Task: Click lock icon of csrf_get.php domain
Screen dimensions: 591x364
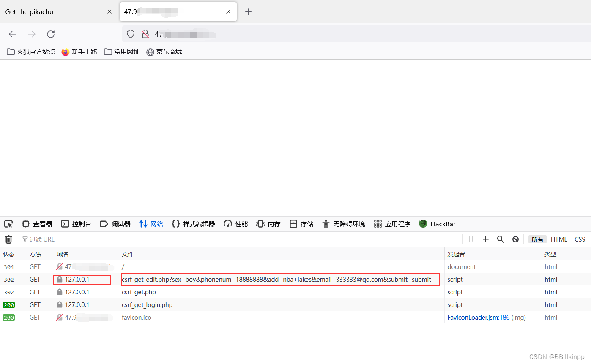Action: pos(60,292)
